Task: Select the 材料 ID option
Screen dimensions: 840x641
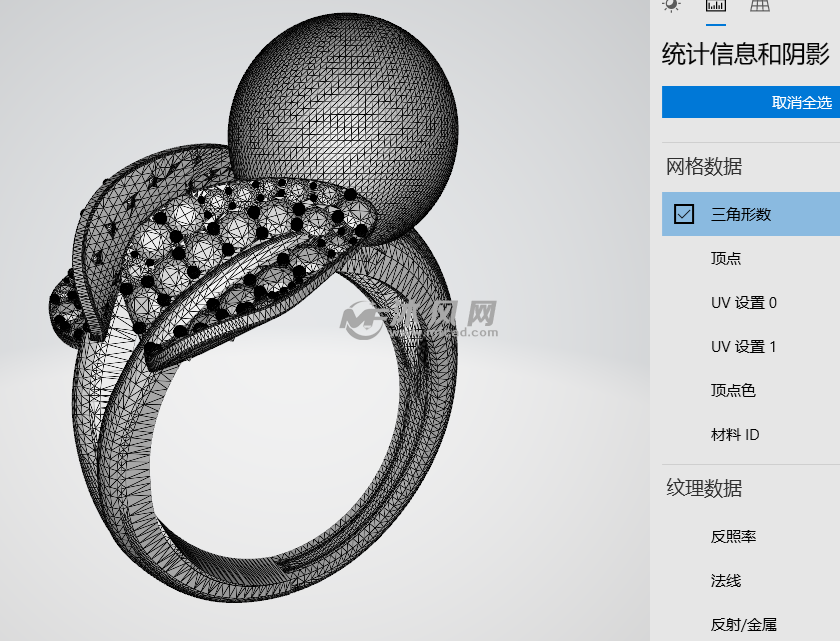Action: coord(735,434)
